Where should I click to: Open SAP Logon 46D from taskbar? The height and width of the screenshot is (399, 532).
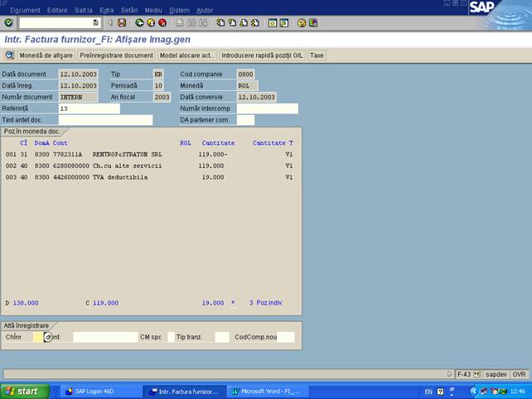coord(91,391)
